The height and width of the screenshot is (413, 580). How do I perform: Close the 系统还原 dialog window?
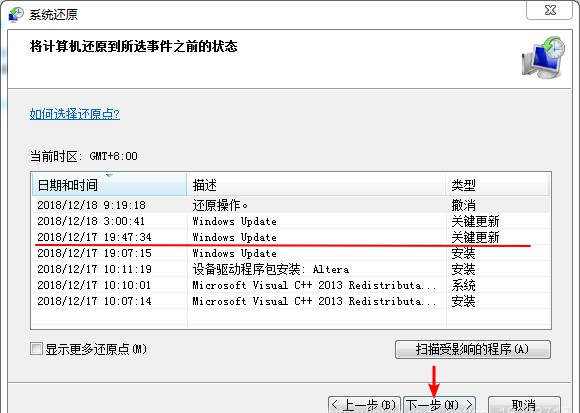[x=550, y=10]
